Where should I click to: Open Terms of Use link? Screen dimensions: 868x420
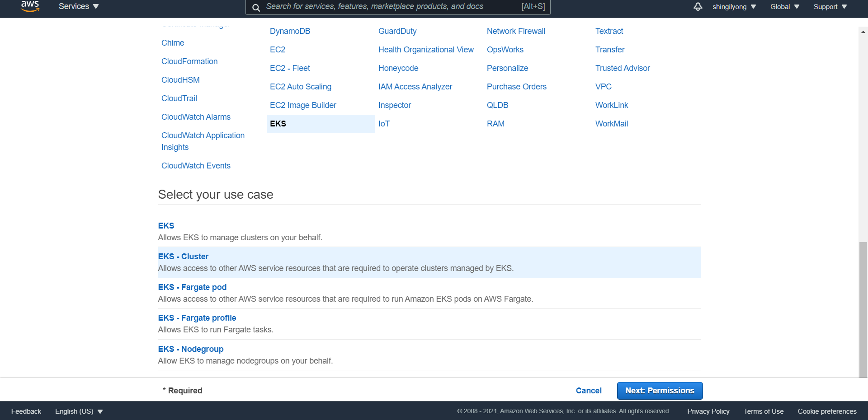coord(764,411)
